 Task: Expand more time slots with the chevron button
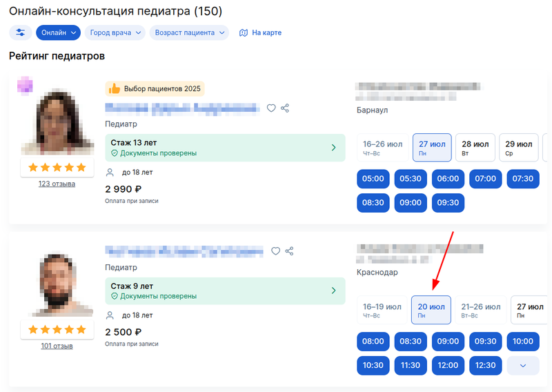tap(523, 366)
